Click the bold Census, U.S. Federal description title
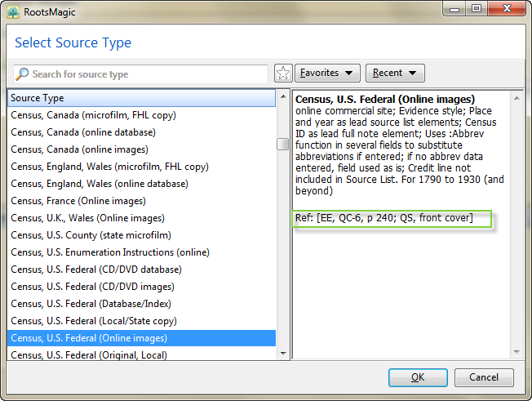532x401 pixels. click(x=385, y=99)
